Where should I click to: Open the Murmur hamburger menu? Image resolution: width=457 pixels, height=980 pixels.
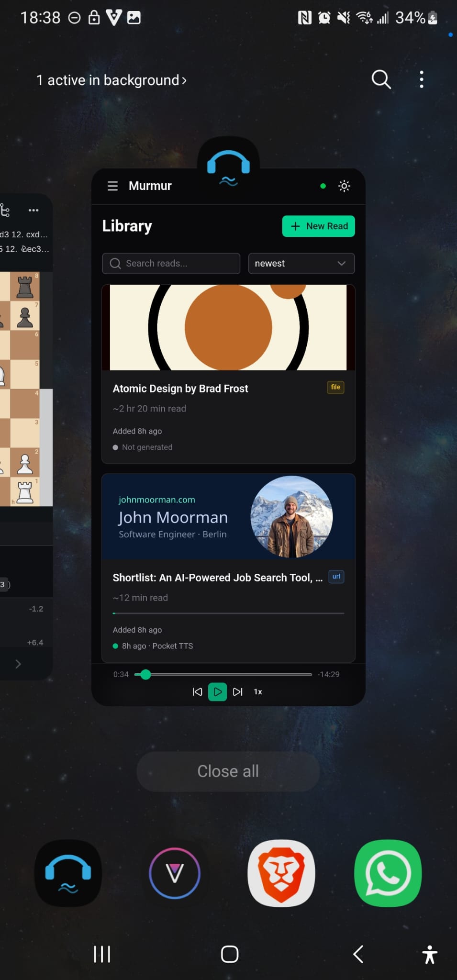tap(112, 186)
